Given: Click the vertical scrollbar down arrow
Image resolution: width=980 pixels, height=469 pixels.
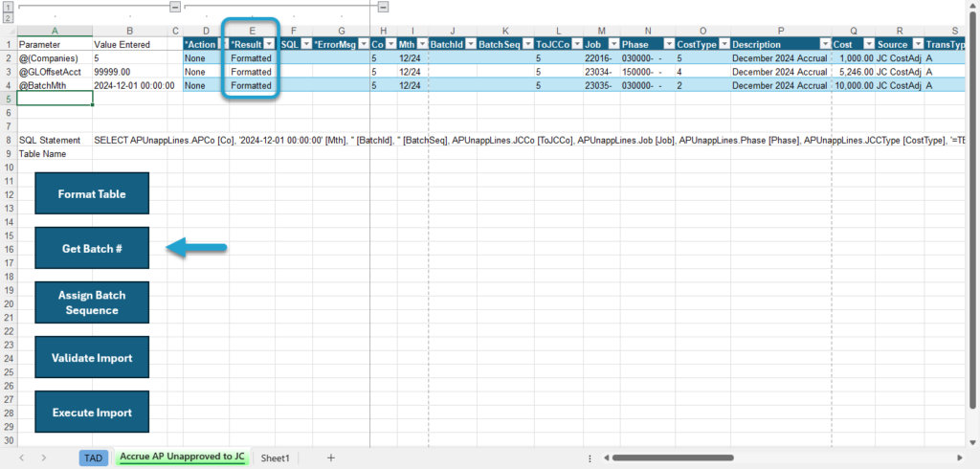Looking at the screenshot, I should pos(972,441).
